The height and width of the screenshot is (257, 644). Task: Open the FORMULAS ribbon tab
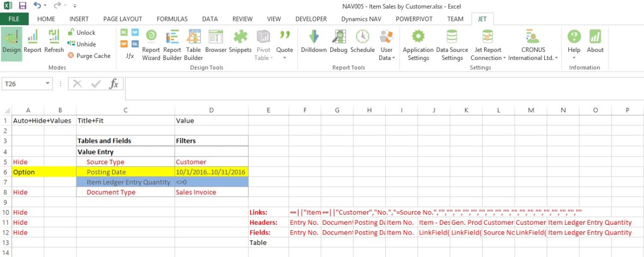[172, 19]
